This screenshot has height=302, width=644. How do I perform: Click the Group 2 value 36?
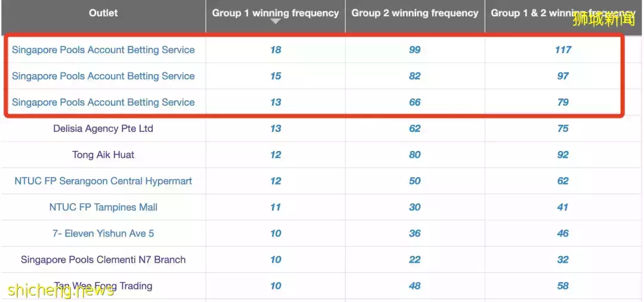[415, 234]
